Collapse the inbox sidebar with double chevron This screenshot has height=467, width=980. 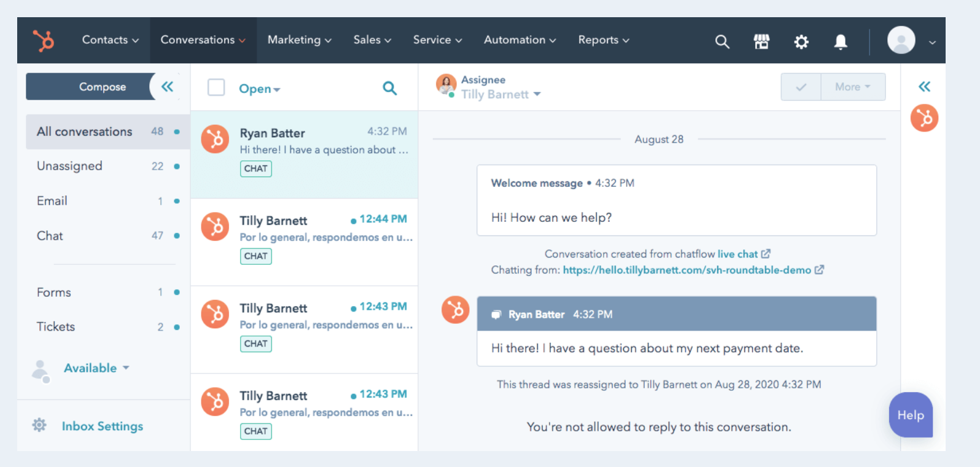[167, 87]
